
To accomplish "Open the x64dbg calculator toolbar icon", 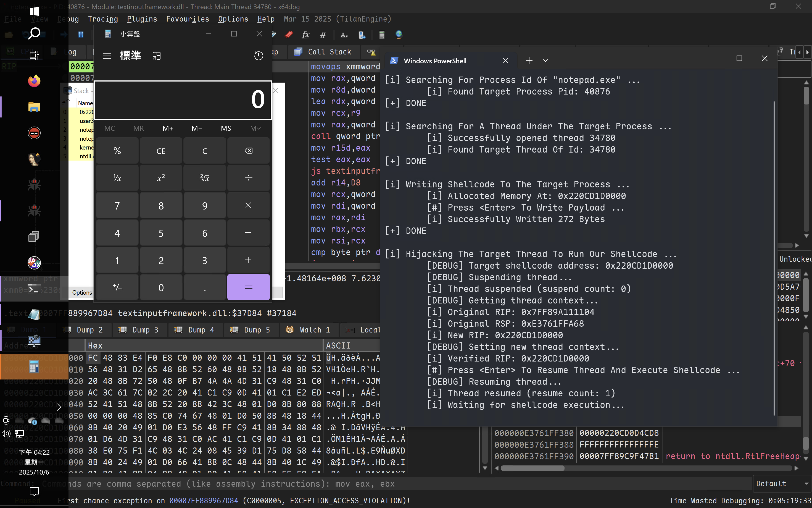I will tap(382, 35).
